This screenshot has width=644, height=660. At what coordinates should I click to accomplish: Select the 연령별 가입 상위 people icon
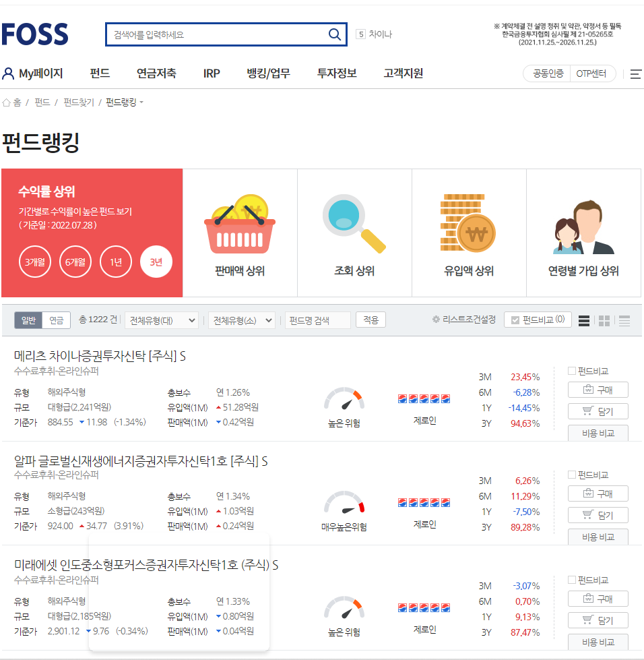coord(583,227)
